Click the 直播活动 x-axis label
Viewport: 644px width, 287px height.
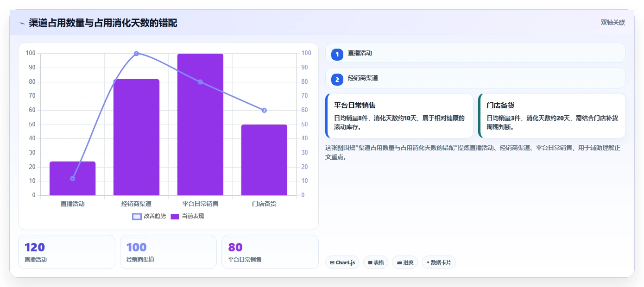(x=72, y=204)
